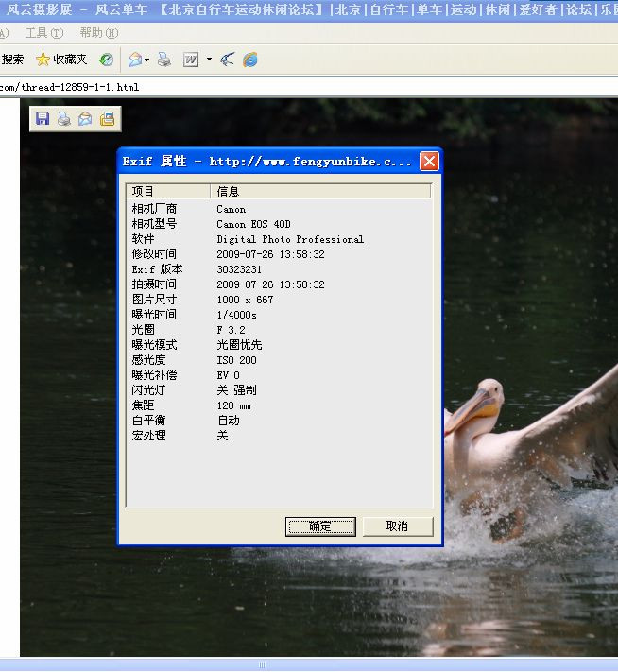The height and width of the screenshot is (672, 618).
Task: Select the 1/4000s exposure value
Action: click(237, 315)
